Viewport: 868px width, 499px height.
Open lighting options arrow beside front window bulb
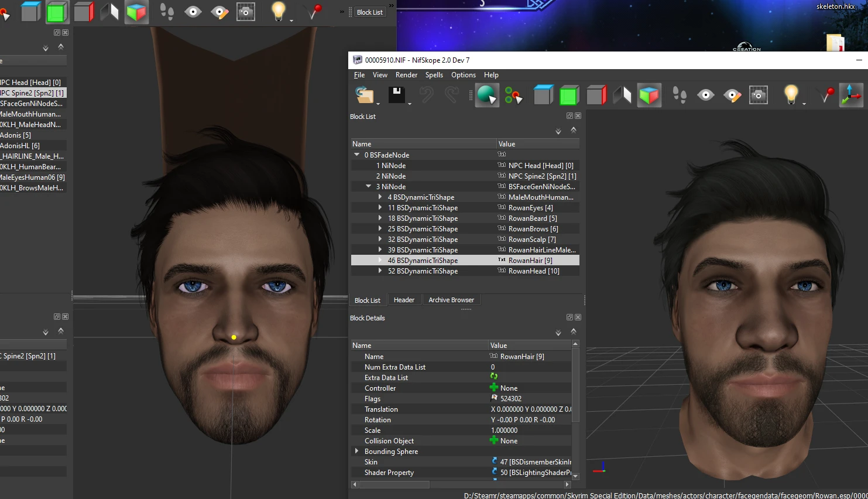(x=804, y=104)
